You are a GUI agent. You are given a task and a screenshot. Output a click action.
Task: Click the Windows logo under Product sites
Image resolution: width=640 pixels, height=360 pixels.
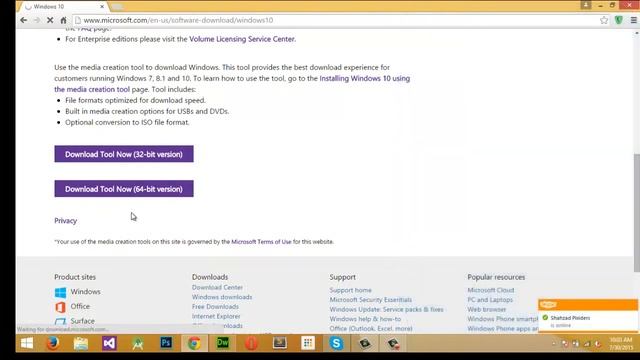point(60,292)
